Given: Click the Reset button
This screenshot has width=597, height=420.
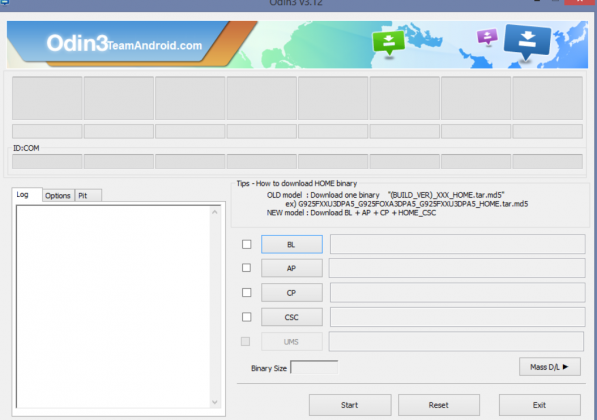Looking at the screenshot, I should [x=439, y=405].
